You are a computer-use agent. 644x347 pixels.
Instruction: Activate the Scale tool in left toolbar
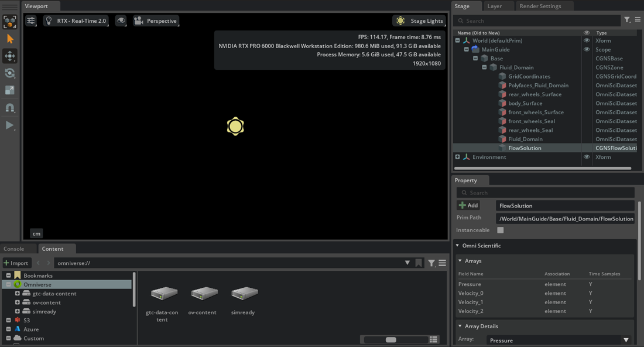tap(10, 90)
